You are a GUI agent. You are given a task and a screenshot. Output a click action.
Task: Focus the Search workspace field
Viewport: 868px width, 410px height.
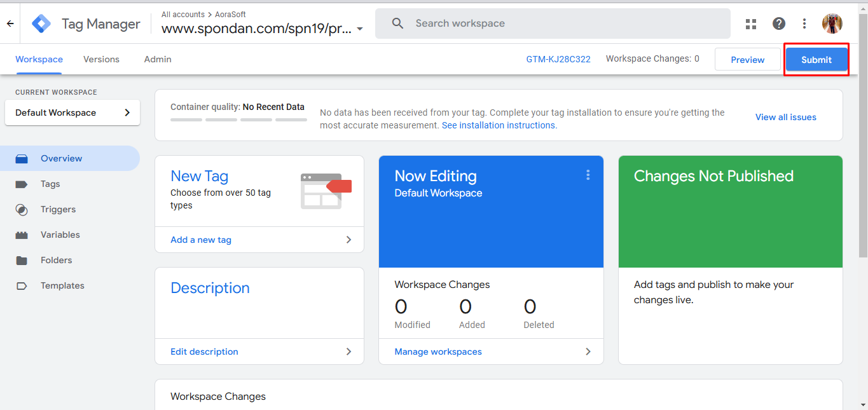coord(553,24)
